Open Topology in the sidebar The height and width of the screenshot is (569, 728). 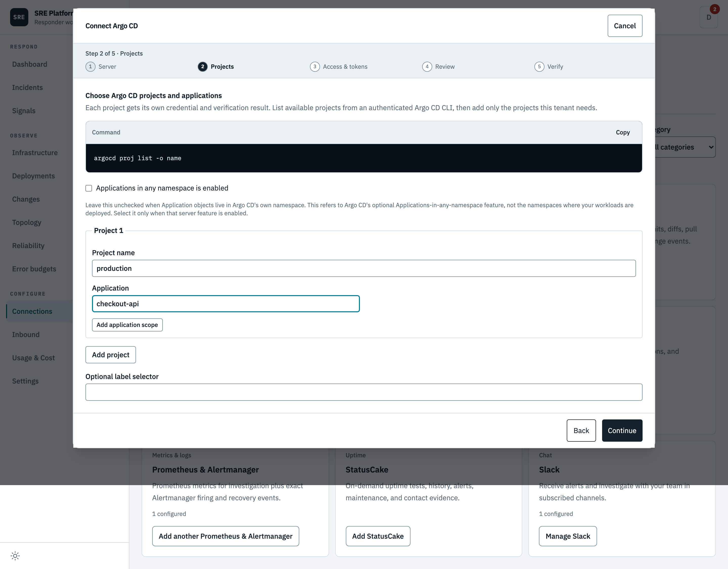[27, 223]
